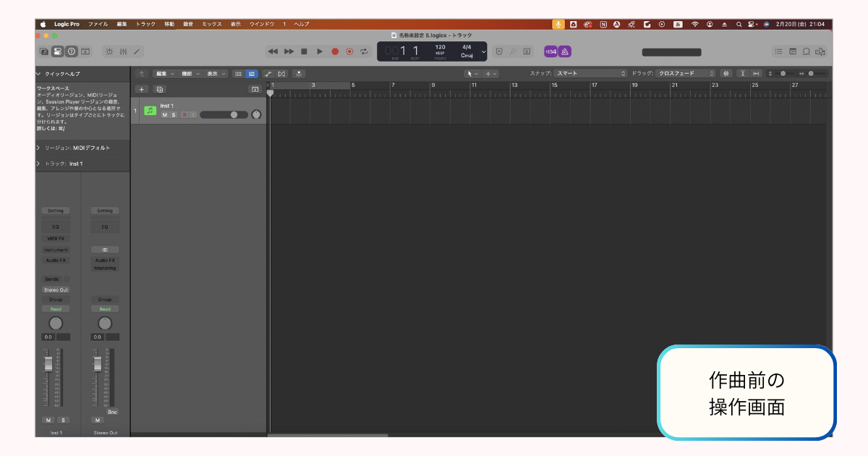The height and width of the screenshot is (456, 868).
Task: Click the Duplicate Track icon
Action: tap(160, 89)
